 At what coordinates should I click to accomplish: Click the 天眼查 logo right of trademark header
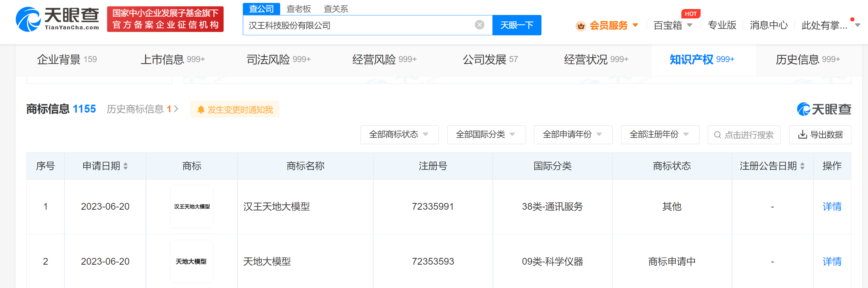click(x=824, y=109)
